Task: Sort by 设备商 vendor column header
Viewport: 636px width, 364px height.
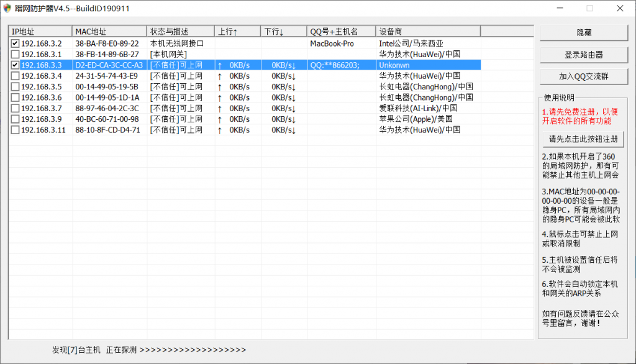Action: (427, 32)
